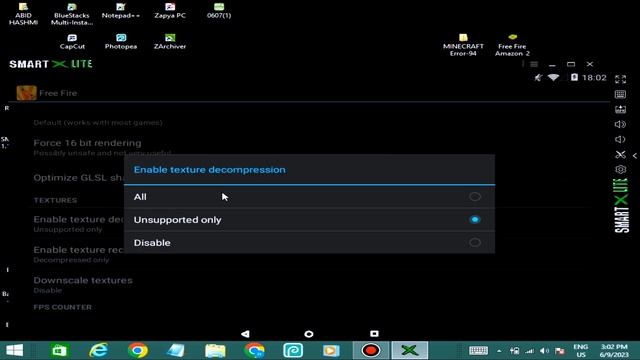Open Photopea desktop shortcut

coord(121,42)
